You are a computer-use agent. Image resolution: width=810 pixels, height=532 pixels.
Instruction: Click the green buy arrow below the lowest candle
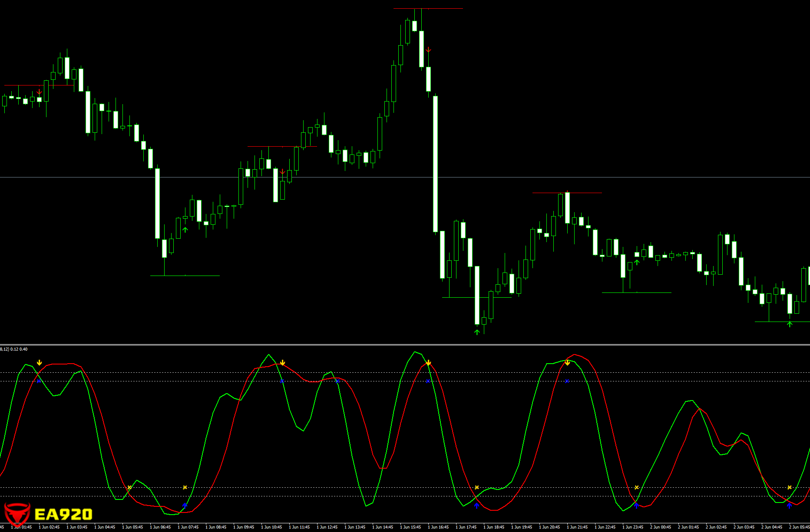(x=477, y=332)
